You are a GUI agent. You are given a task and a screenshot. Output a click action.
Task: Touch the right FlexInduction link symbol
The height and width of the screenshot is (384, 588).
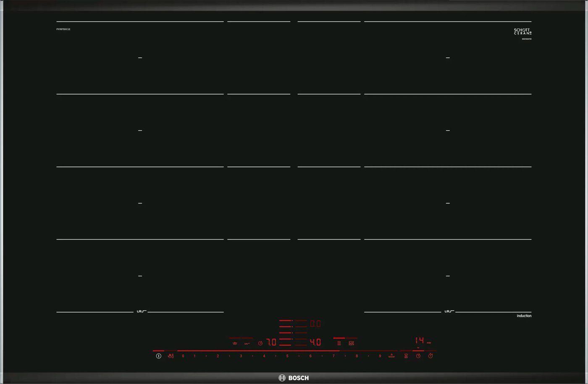pos(449,311)
